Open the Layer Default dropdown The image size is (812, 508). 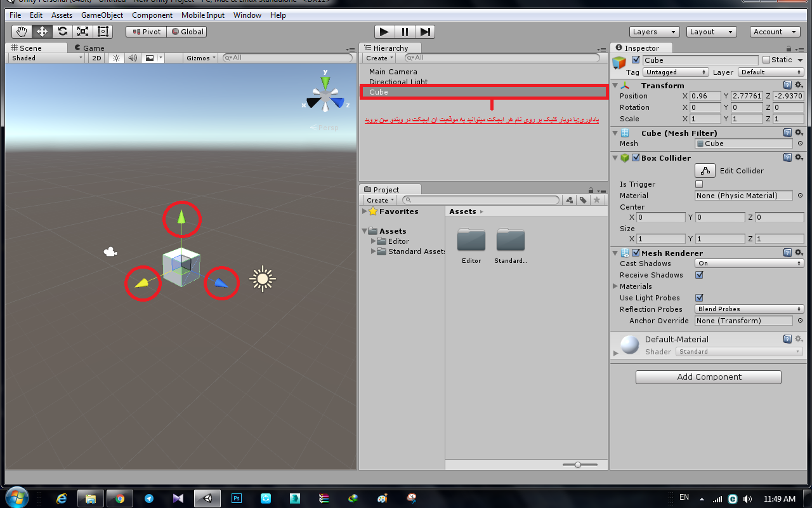pyautogui.click(x=771, y=72)
